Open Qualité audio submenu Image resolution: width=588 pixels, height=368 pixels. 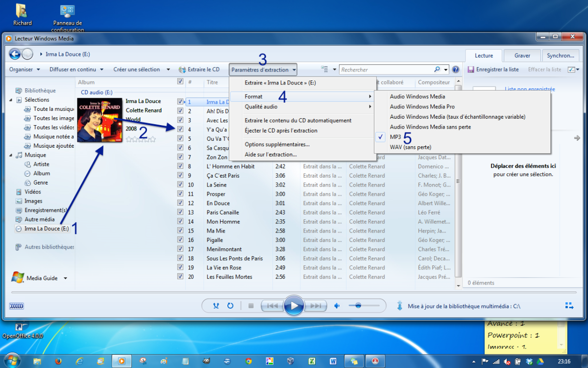pos(302,106)
